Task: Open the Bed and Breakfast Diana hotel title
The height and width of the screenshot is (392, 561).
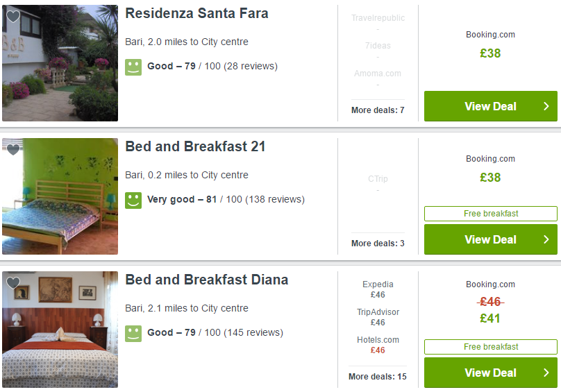Action: 207,280
